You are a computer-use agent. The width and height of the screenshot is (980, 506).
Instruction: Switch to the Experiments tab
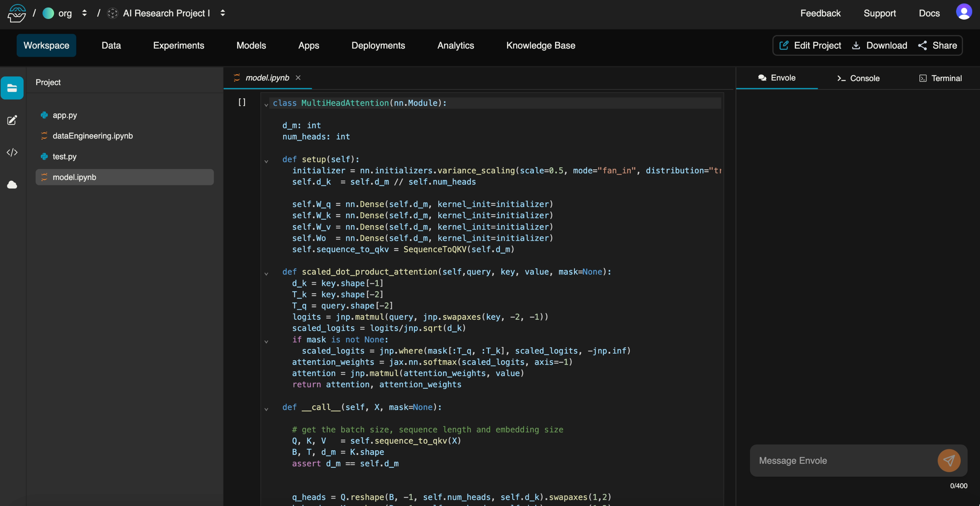point(178,45)
